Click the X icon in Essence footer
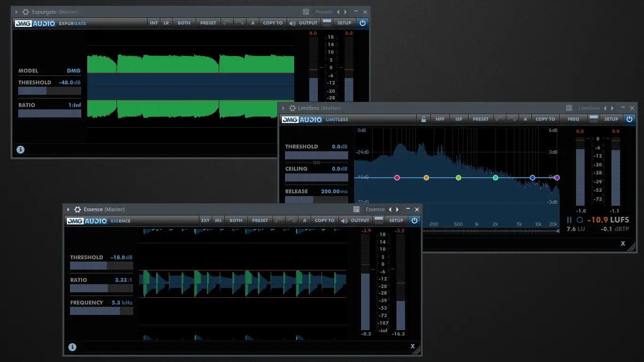 (x=413, y=346)
